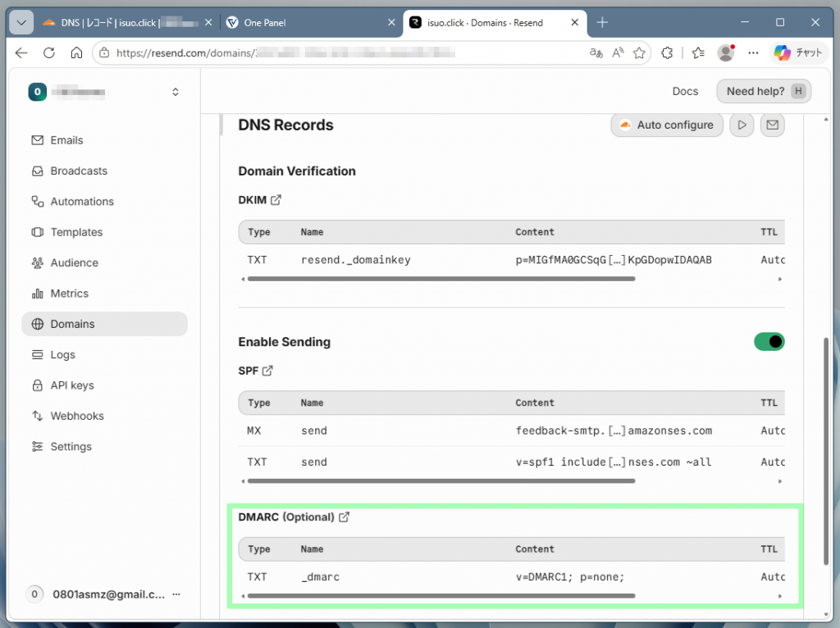Click the API keys lock icon
The width and height of the screenshot is (840, 628).
click(x=38, y=385)
